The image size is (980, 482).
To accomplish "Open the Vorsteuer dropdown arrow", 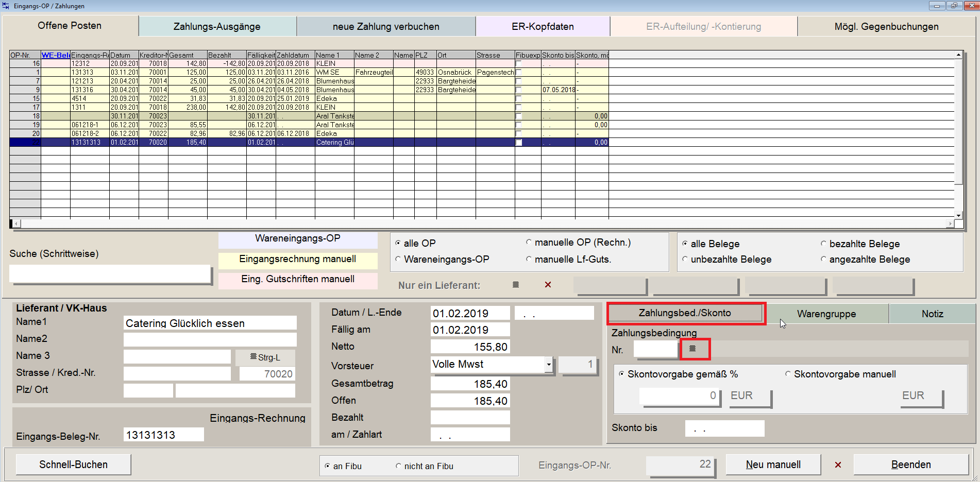I will click(549, 365).
